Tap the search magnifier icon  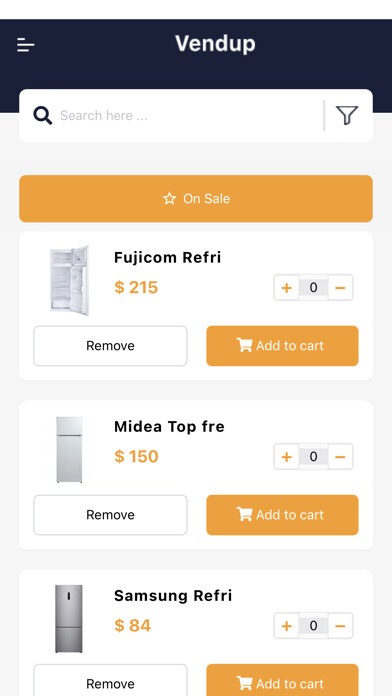[43, 115]
